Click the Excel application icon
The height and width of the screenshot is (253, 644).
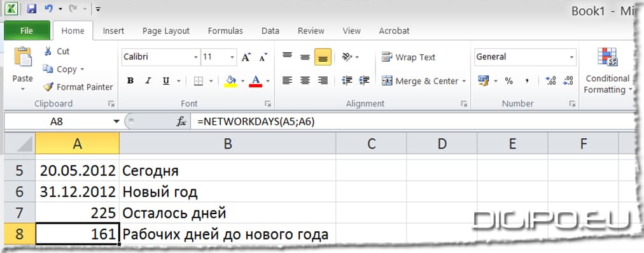11,8
